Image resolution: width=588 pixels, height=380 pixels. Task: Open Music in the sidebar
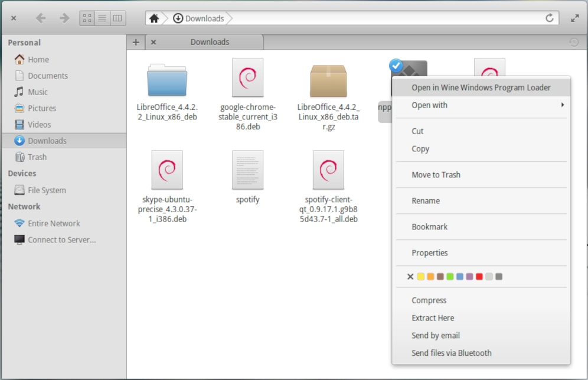pyautogui.click(x=64, y=92)
